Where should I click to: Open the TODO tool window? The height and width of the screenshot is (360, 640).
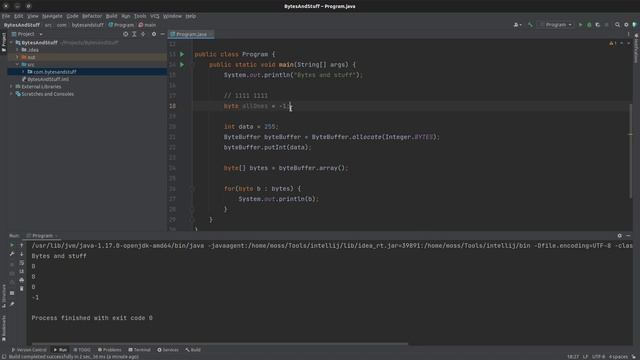click(82, 350)
